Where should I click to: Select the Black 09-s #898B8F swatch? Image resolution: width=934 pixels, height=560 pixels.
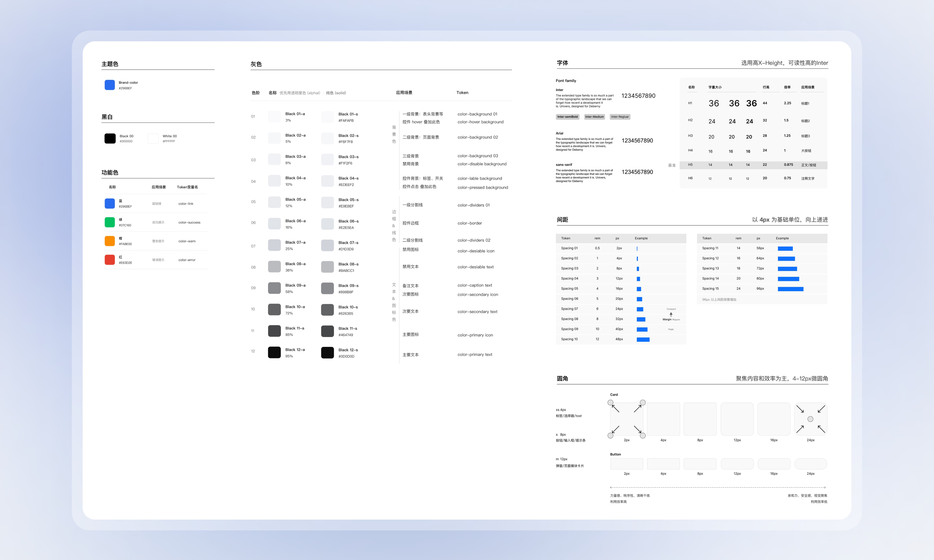(327, 289)
